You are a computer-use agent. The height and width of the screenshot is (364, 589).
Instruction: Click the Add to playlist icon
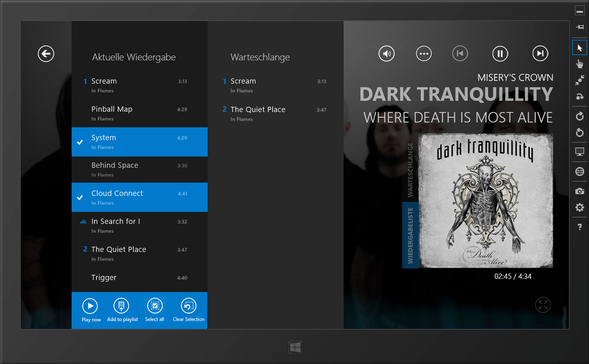pyautogui.click(x=121, y=306)
